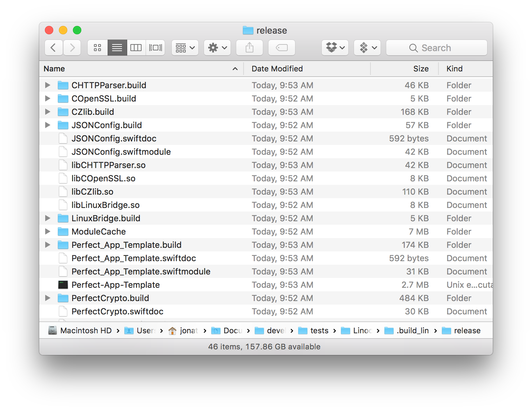532x411 pixels.
Task: Sort by the Kind column header
Action: (466, 69)
